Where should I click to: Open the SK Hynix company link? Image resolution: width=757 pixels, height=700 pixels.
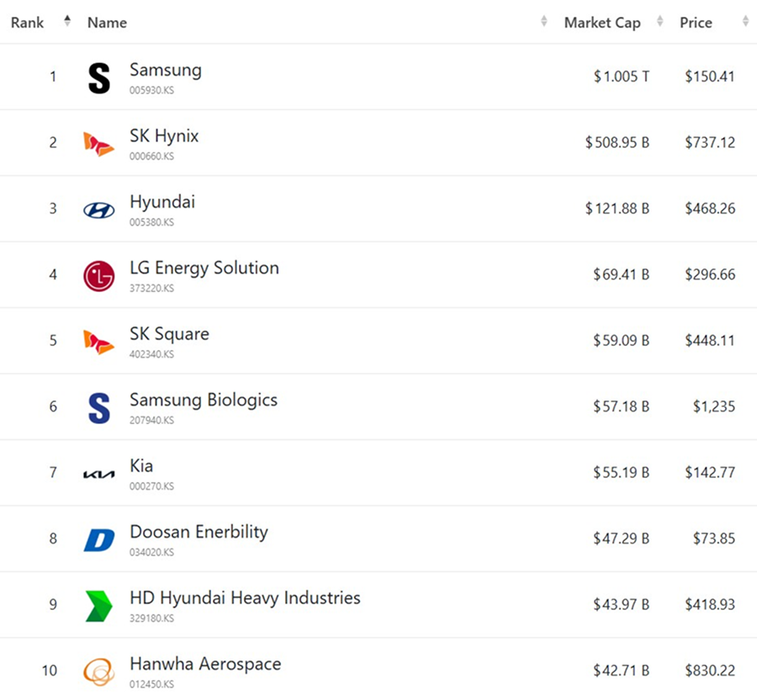pos(164,136)
